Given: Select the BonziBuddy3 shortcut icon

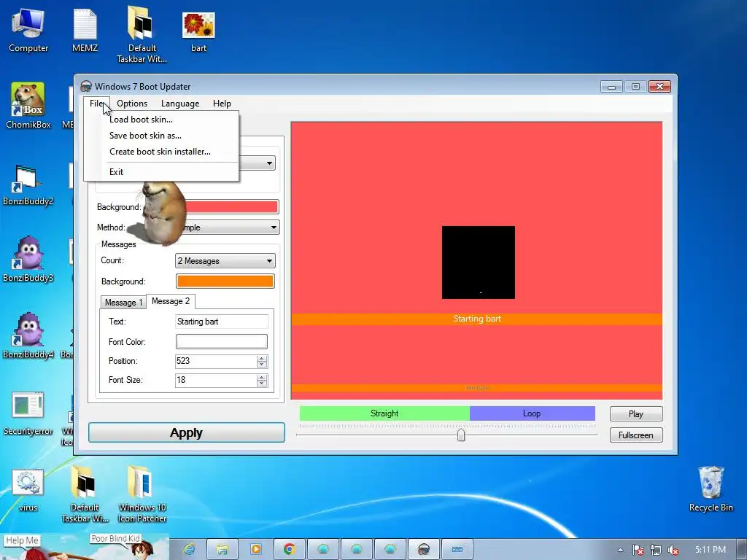Looking at the screenshot, I should (x=28, y=260).
